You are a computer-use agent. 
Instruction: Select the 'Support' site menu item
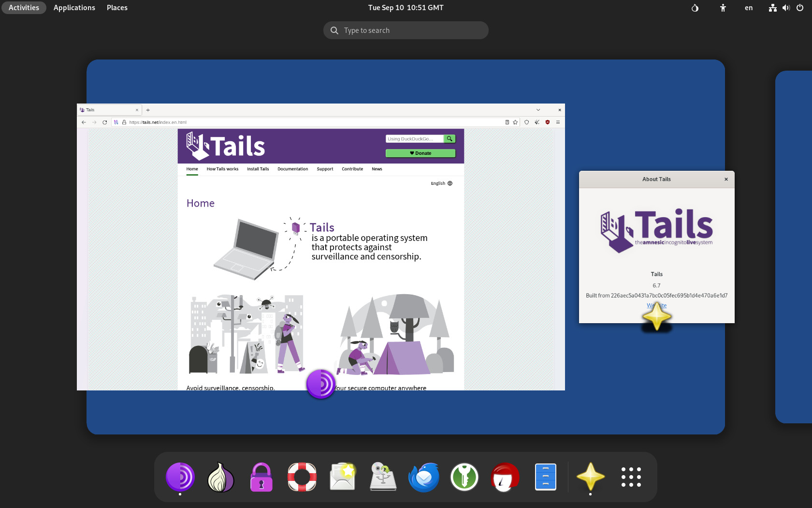[325, 169]
